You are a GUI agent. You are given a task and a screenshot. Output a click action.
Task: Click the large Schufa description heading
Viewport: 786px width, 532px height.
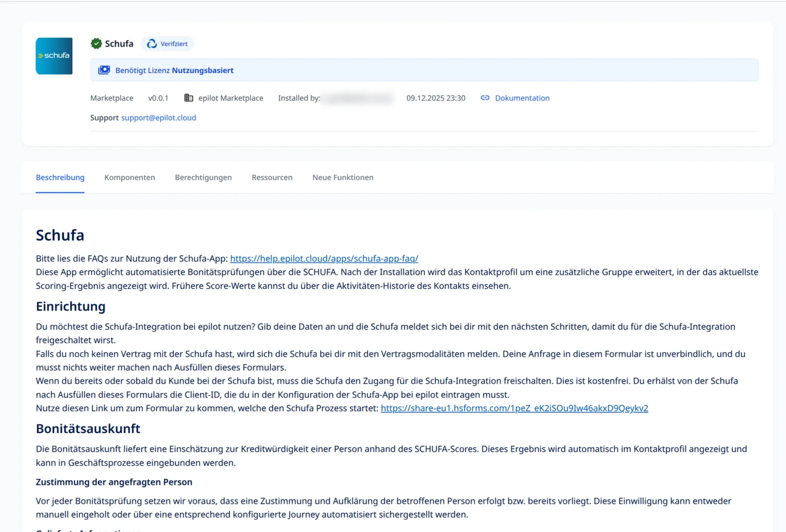pyautogui.click(x=60, y=235)
